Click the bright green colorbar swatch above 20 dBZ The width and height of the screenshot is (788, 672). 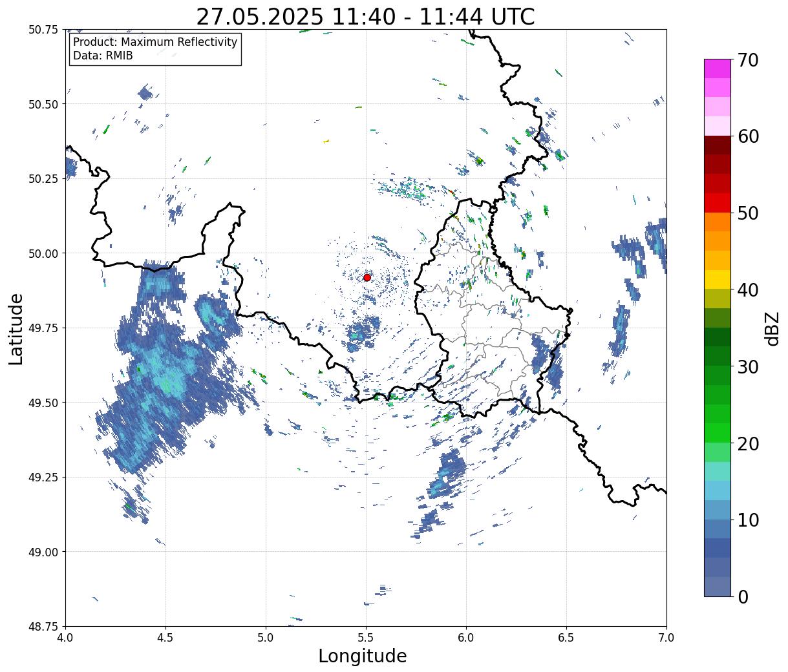coord(718,433)
